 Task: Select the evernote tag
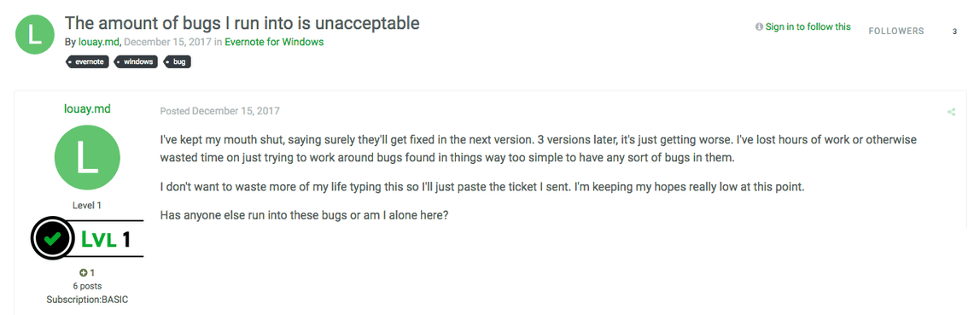pyautogui.click(x=88, y=61)
